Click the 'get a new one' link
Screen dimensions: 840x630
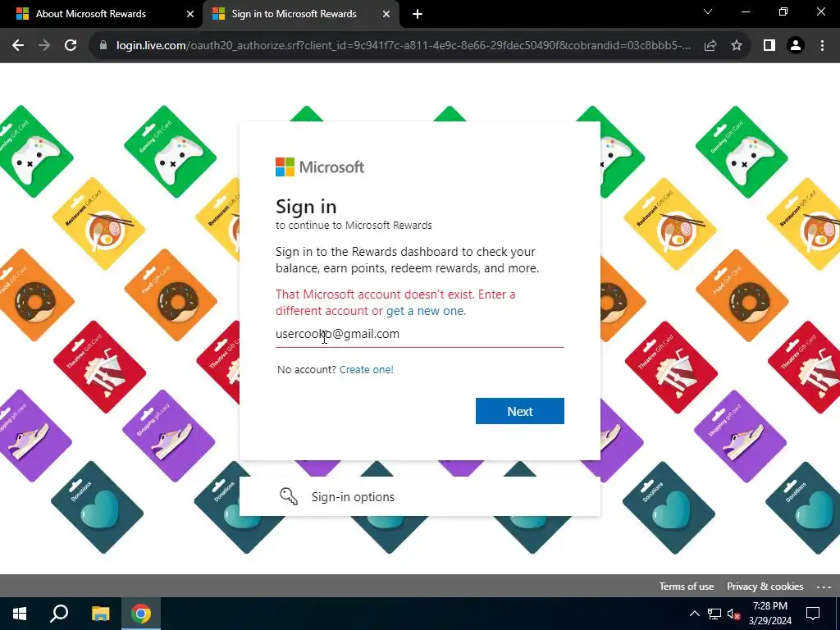(x=426, y=311)
